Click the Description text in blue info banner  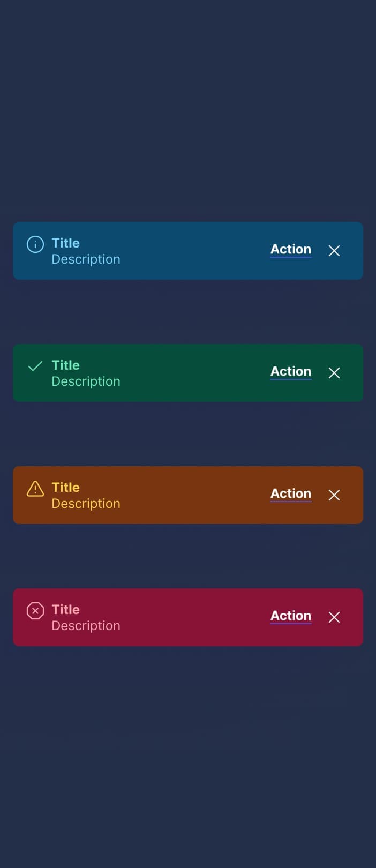click(x=86, y=259)
